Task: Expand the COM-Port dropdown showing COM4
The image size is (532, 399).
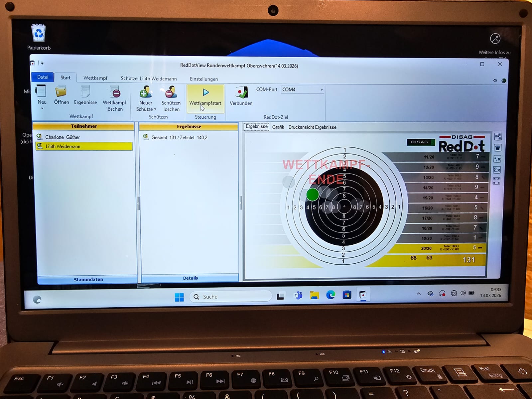Action: (x=321, y=90)
